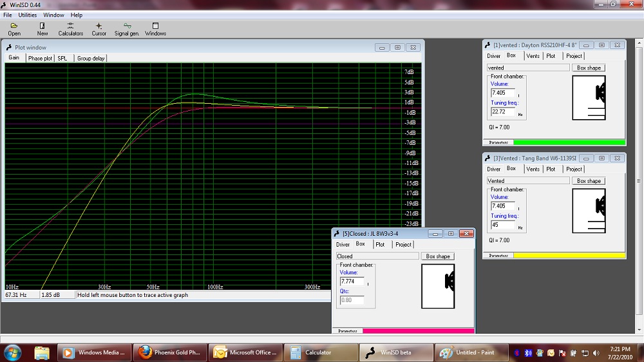
Task: Click yellow plot color bar in Tang Band window
Action: click(x=569, y=256)
